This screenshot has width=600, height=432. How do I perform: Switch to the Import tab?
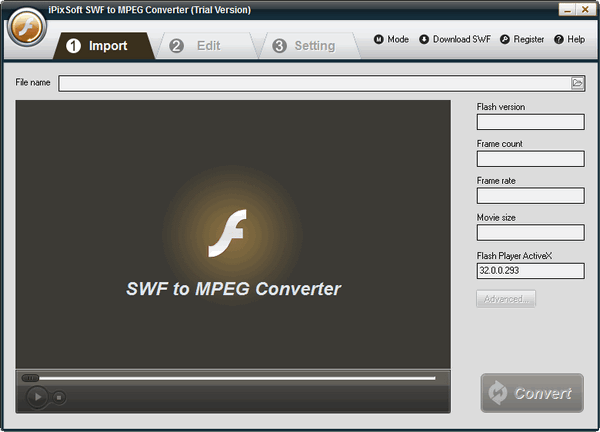(x=97, y=46)
